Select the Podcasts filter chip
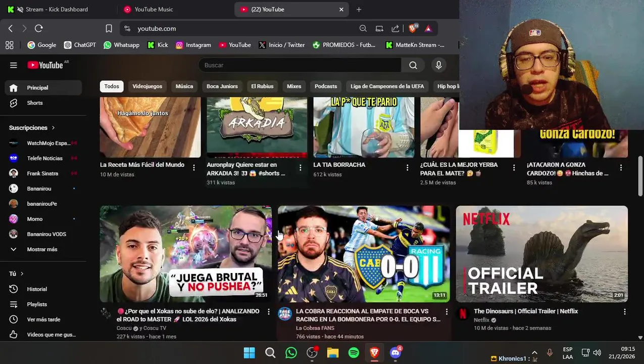 coord(326,86)
